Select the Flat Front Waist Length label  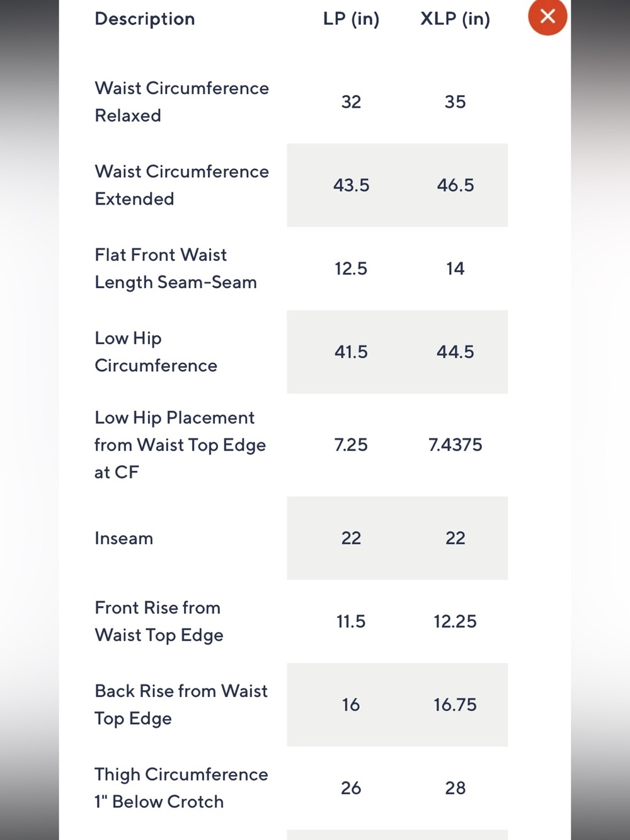(176, 268)
